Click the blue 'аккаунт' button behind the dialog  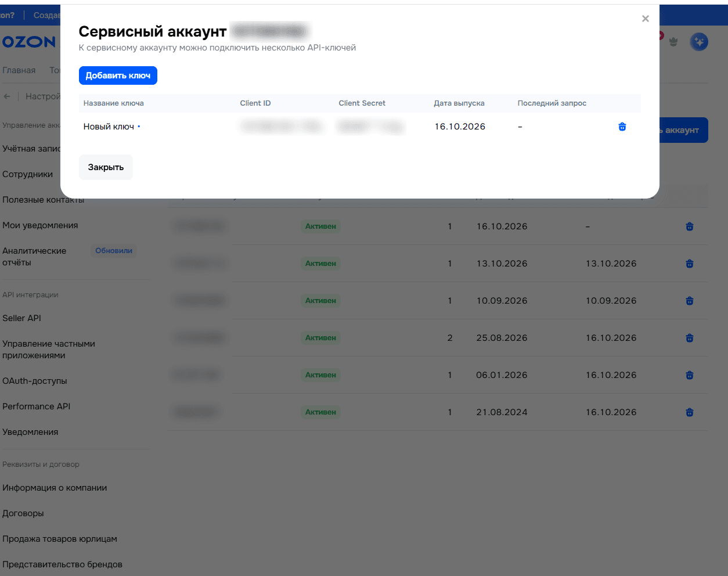(683, 130)
